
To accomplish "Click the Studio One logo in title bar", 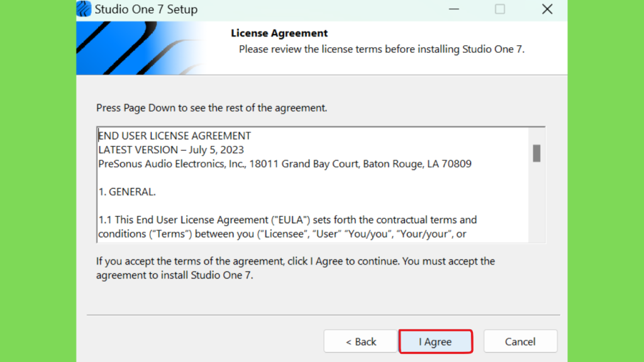I will point(84,9).
